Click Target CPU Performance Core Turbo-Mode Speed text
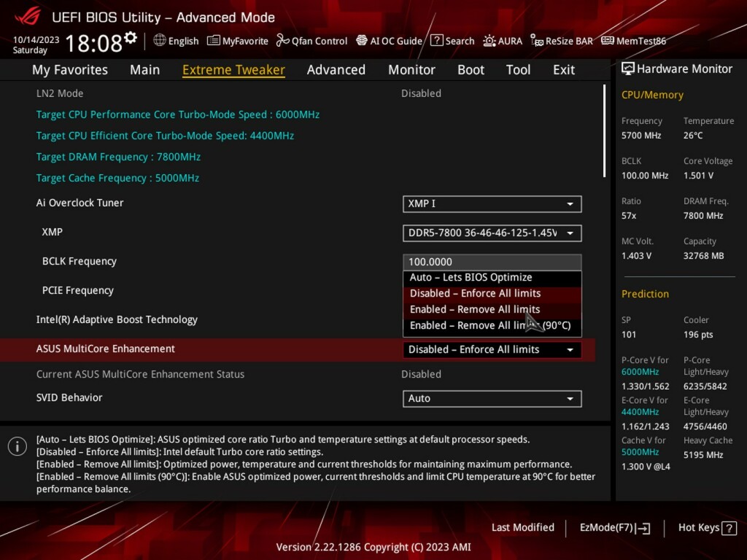The width and height of the screenshot is (747, 560). pyautogui.click(x=178, y=114)
